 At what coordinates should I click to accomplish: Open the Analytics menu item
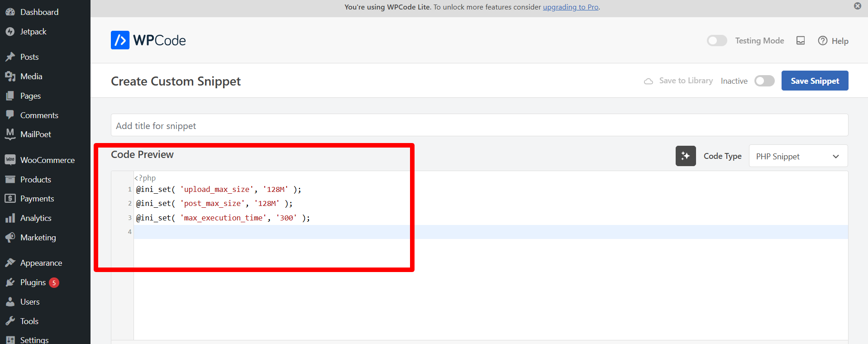pos(36,218)
